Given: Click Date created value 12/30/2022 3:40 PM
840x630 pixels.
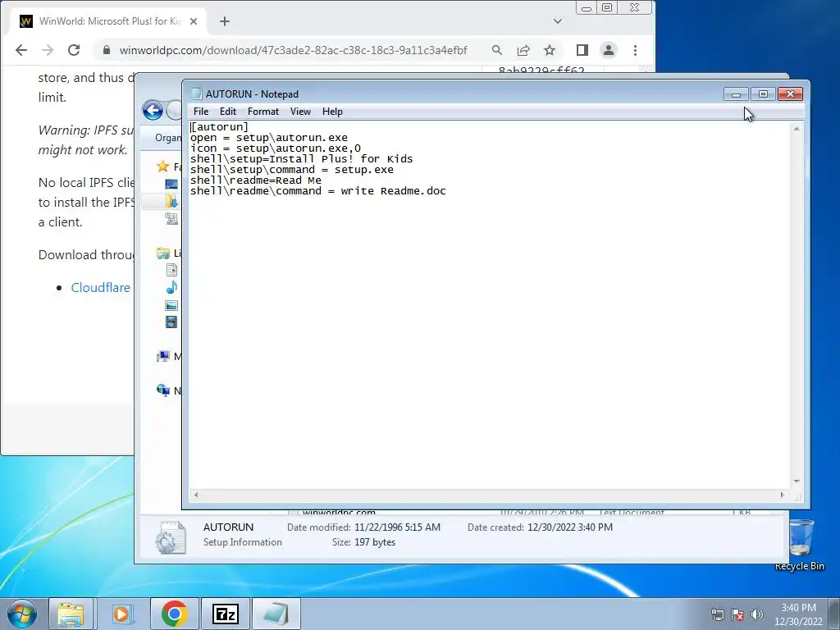Looking at the screenshot, I should click(570, 527).
